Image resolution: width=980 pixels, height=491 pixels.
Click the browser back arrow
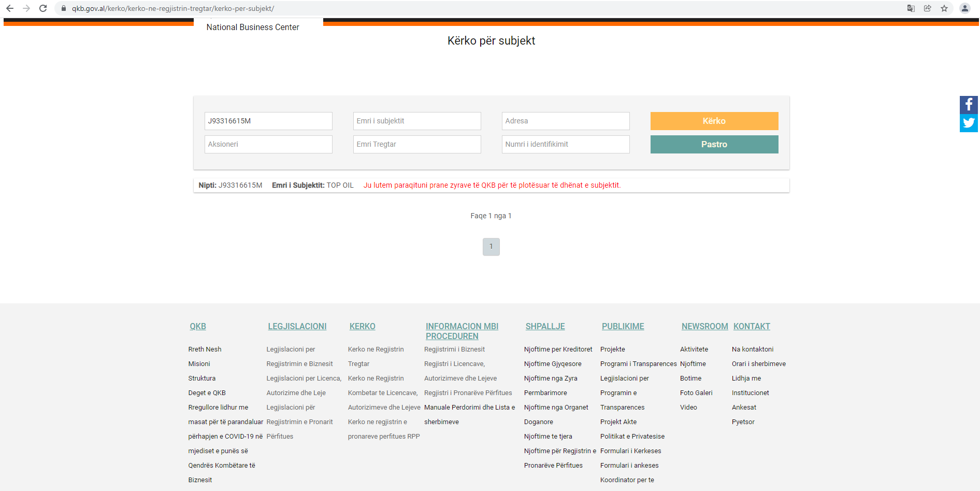(x=10, y=8)
